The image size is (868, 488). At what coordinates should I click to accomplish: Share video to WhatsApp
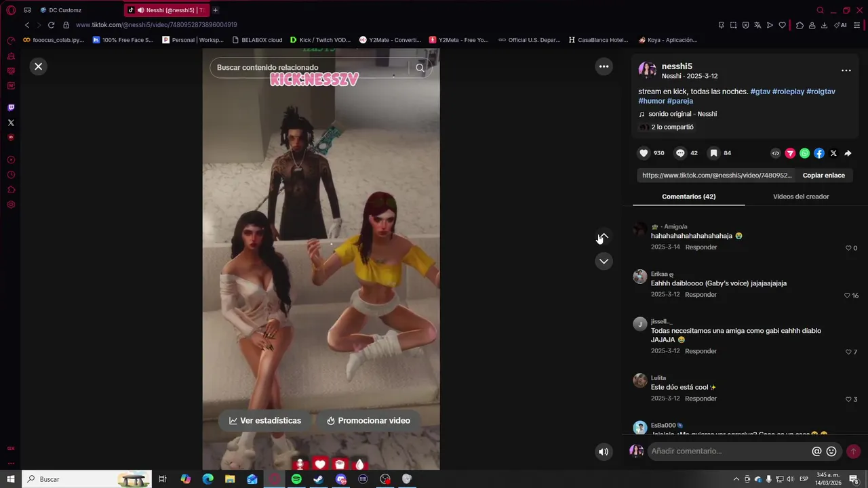pos(804,153)
